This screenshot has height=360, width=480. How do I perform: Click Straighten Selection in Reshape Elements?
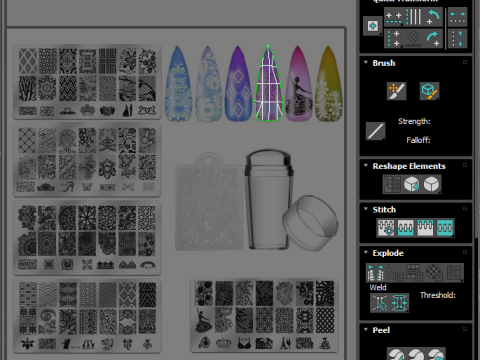click(393, 184)
